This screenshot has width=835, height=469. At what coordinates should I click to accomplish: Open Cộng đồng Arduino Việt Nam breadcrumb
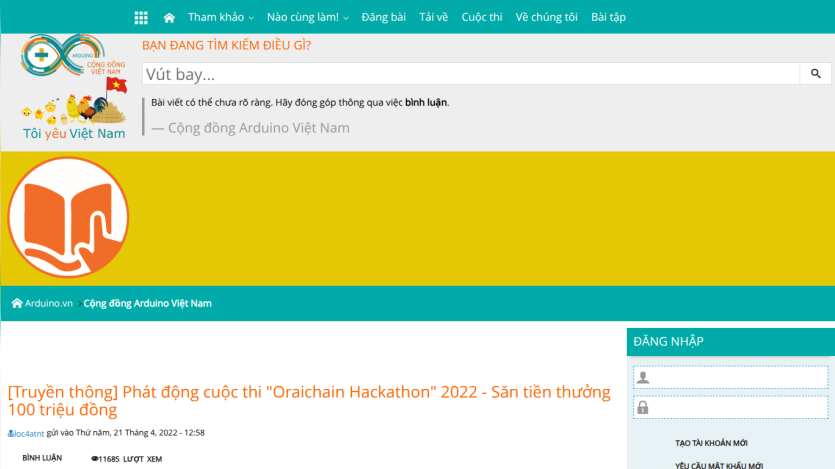pyautogui.click(x=148, y=303)
